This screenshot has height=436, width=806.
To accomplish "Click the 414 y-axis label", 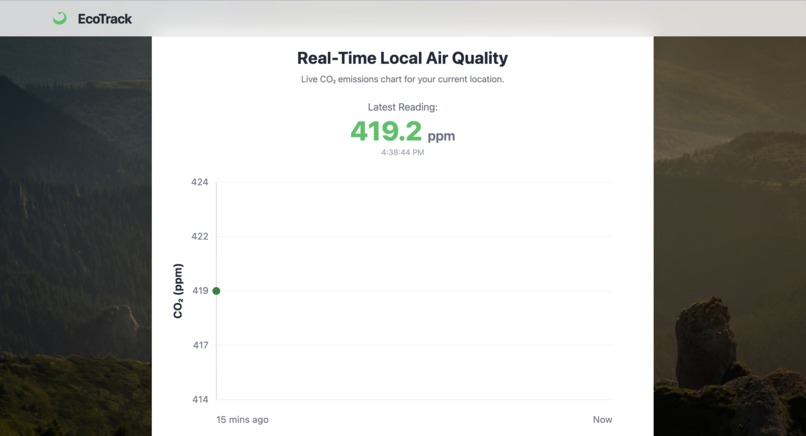I will [x=200, y=399].
